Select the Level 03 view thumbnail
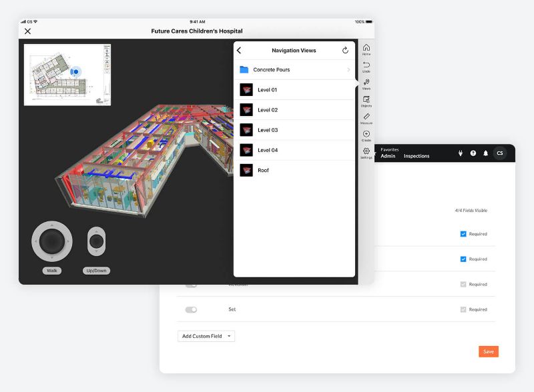The height and width of the screenshot is (392, 534). tap(246, 129)
